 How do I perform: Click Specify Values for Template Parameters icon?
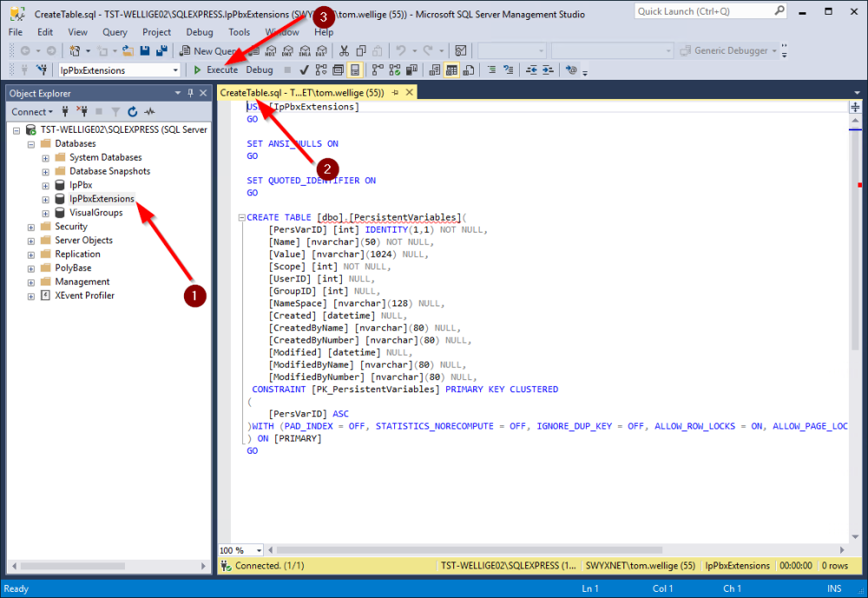(571, 69)
